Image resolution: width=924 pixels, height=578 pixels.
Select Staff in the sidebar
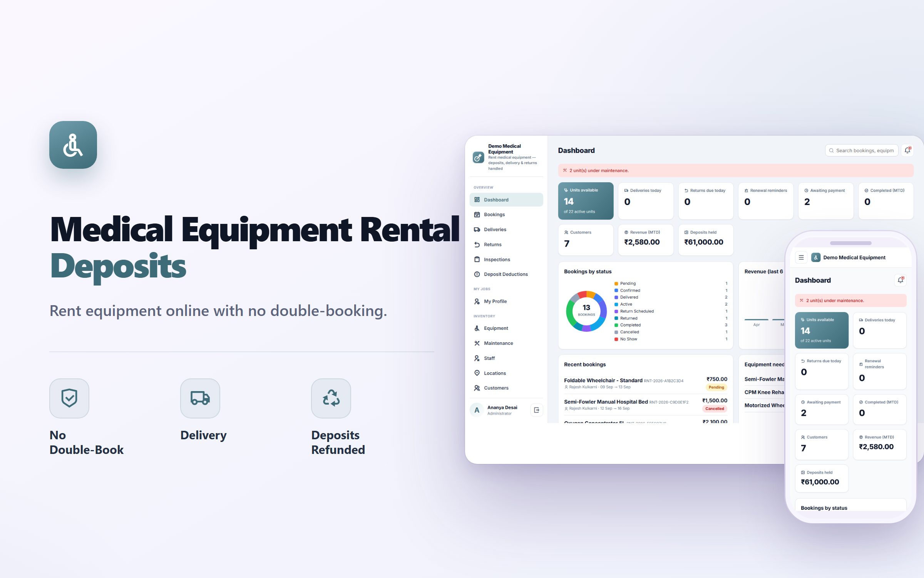coord(506,358)
